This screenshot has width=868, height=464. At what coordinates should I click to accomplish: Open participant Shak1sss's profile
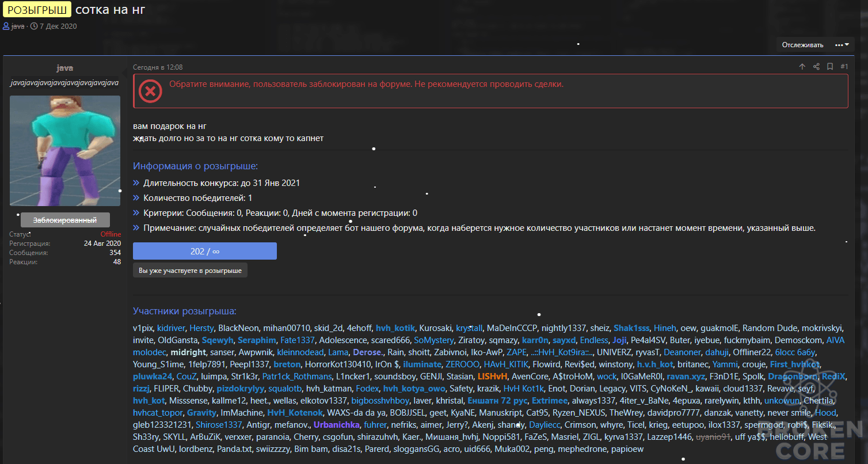click(631, 328)
